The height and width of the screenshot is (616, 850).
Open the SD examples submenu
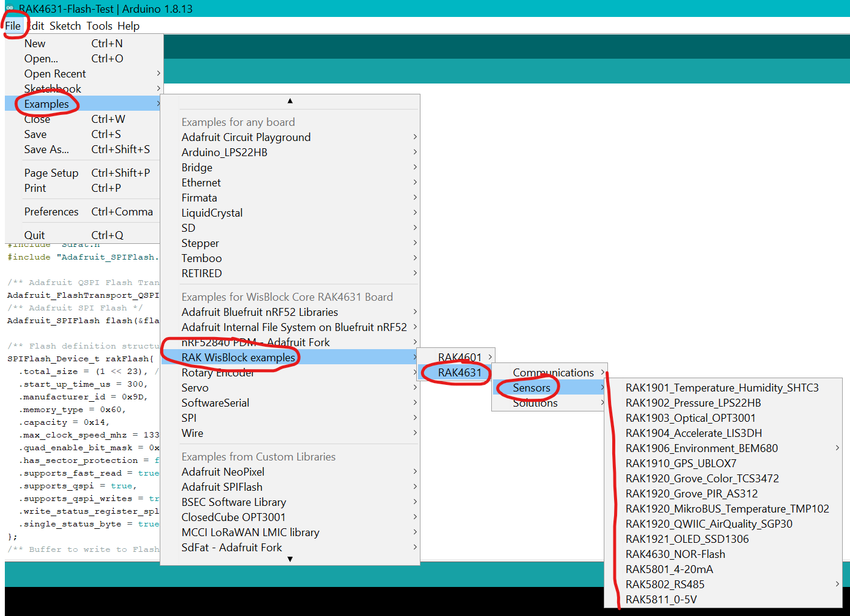coord(290,228)
